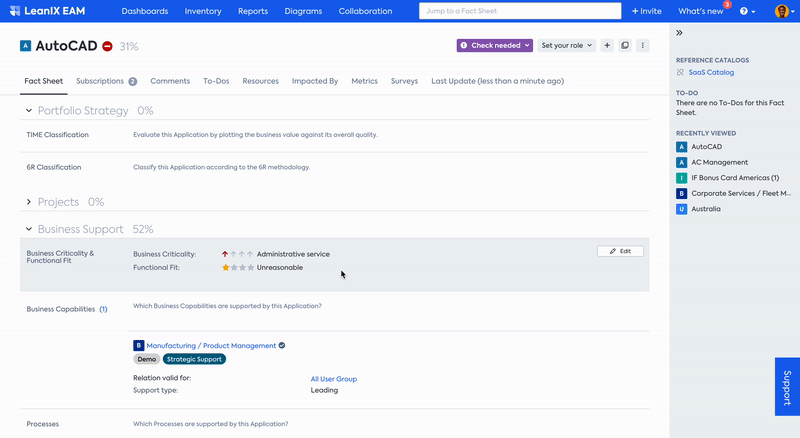This screenshot has width=800, height=438.
Task: Open the Set your role dropdown
Action: coord(566,45)
